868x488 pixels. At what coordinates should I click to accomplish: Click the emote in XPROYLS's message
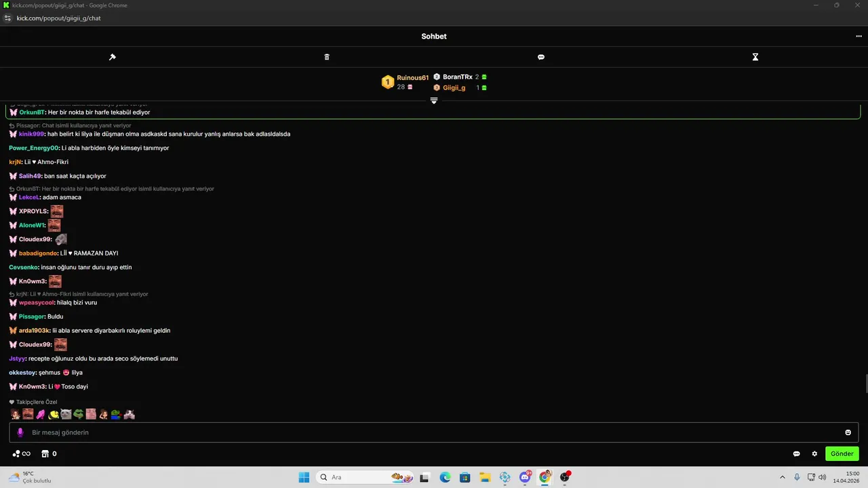coord(57,211)
